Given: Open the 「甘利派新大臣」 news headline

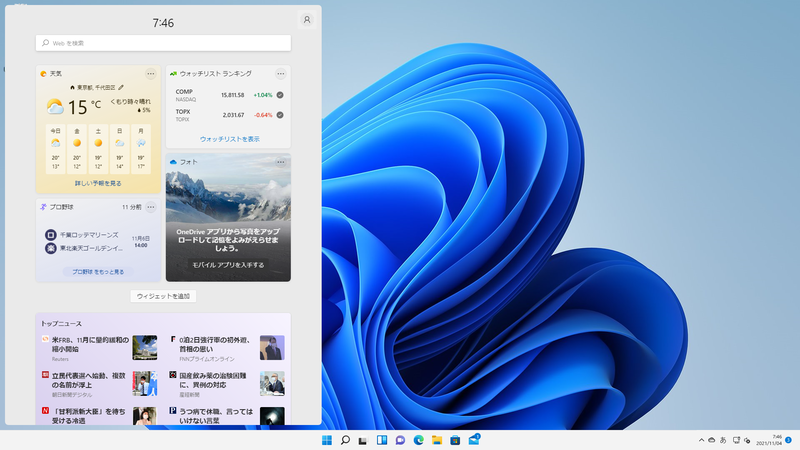Looking at the screenshot, I should [88, 415].
